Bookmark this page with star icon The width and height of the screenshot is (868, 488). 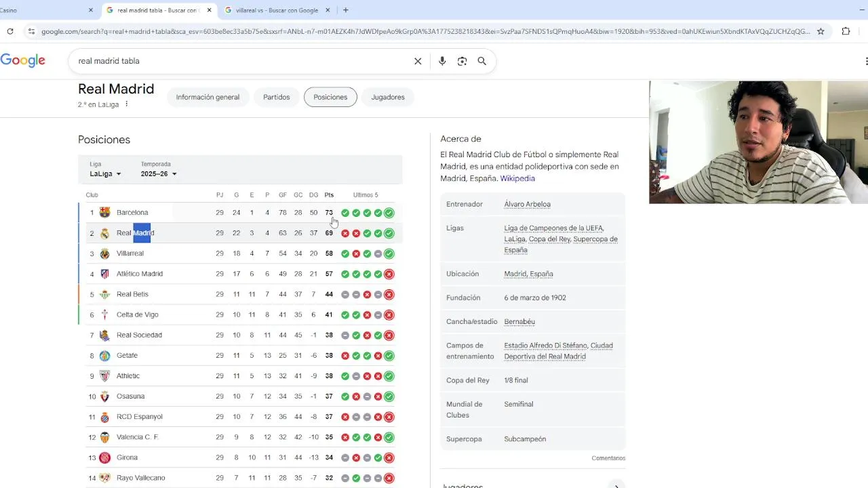pos(821,31)
